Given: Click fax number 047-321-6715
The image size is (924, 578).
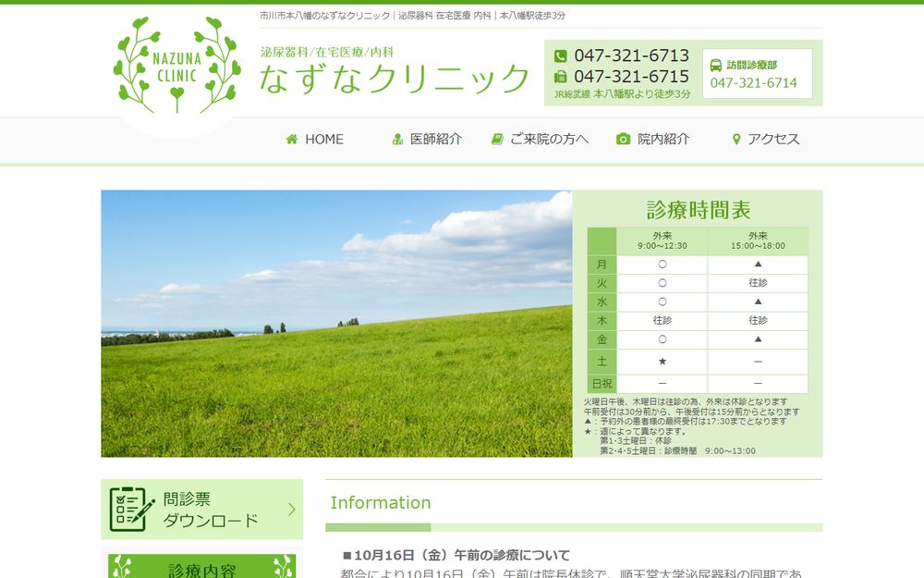Looking at the screenshot, I should (x=632, y=76).
